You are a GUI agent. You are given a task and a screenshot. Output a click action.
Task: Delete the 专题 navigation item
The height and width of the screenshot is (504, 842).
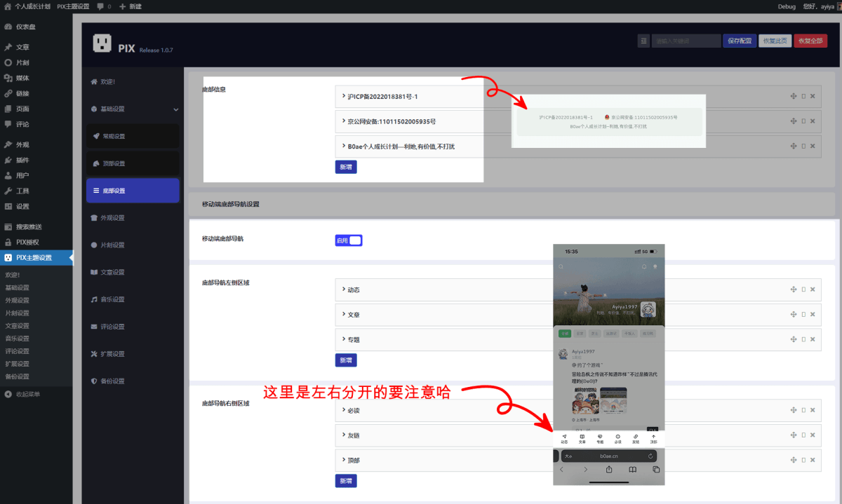(813, 339)
